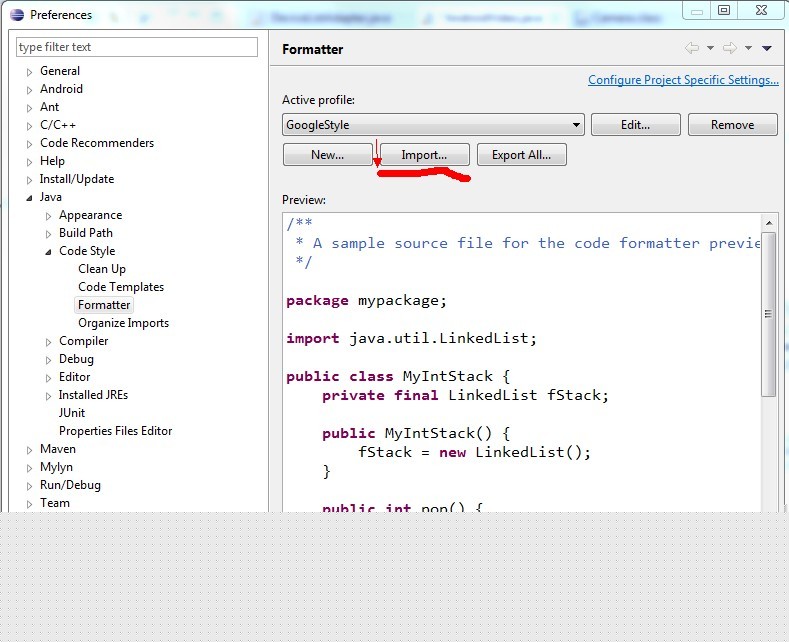The width and height of the screenshot is (789, 642).
Task: Maximize the Preferences window
Action: [x=724, y=10]
